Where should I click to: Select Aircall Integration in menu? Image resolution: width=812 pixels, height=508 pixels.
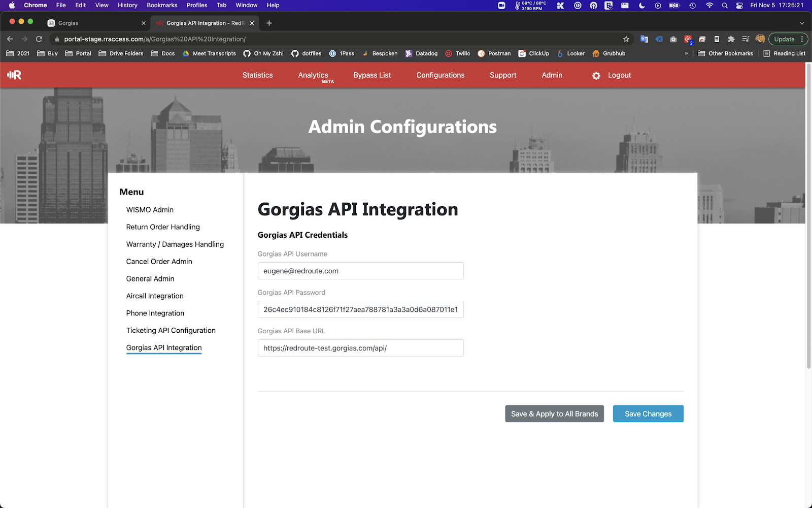coord(155,296)
